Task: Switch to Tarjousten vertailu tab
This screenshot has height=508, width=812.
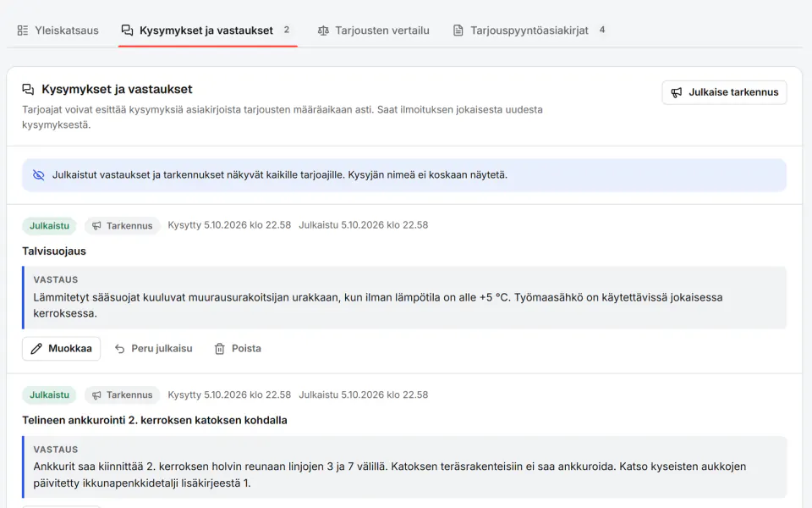Action: pyautogui.click(x=373, y=30)
